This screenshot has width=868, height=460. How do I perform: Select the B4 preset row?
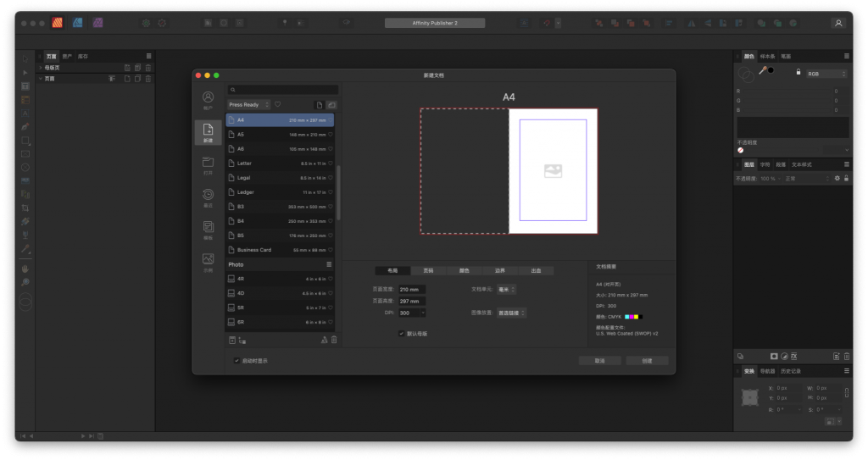[280, 221]
